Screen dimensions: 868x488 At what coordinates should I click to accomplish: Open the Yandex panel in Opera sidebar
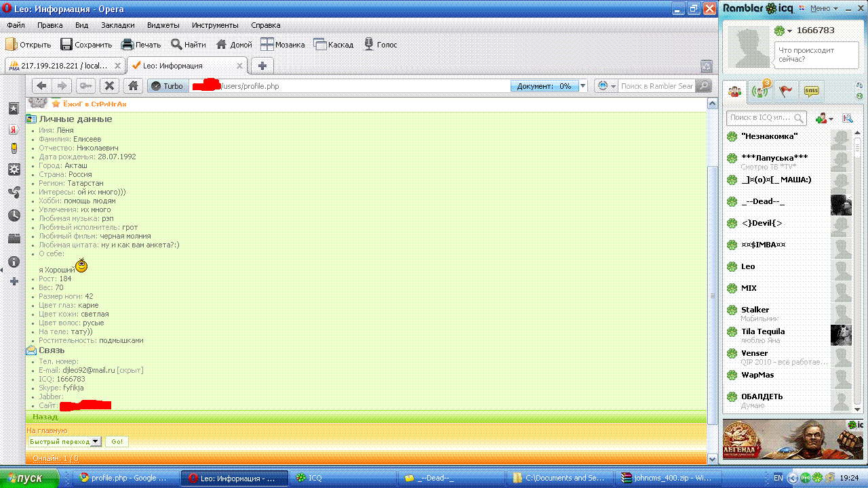(x=14, y=129)
